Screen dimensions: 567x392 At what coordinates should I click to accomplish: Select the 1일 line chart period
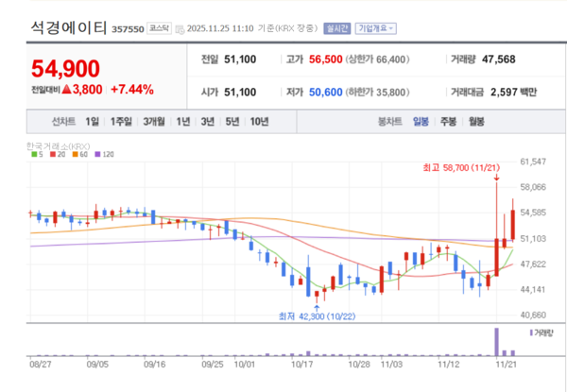[x=92, y=122]
